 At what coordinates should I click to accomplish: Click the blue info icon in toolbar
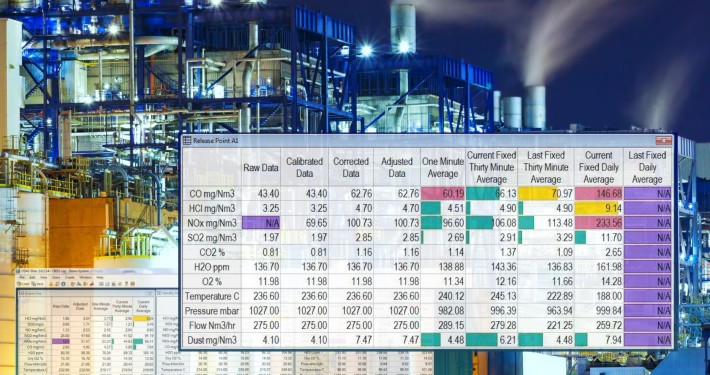point(63,284)
